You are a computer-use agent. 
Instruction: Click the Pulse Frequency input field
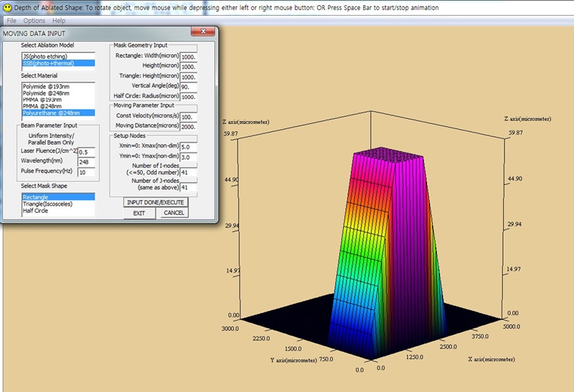86,173
